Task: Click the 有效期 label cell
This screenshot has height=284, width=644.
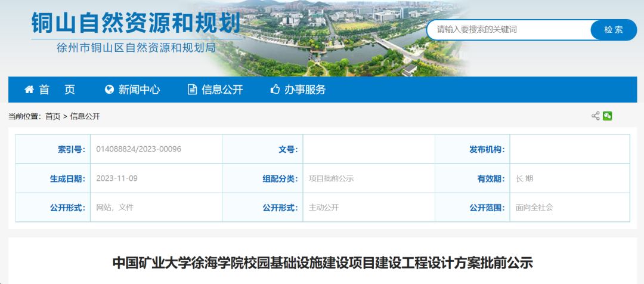Action: [x=473, y=178]
